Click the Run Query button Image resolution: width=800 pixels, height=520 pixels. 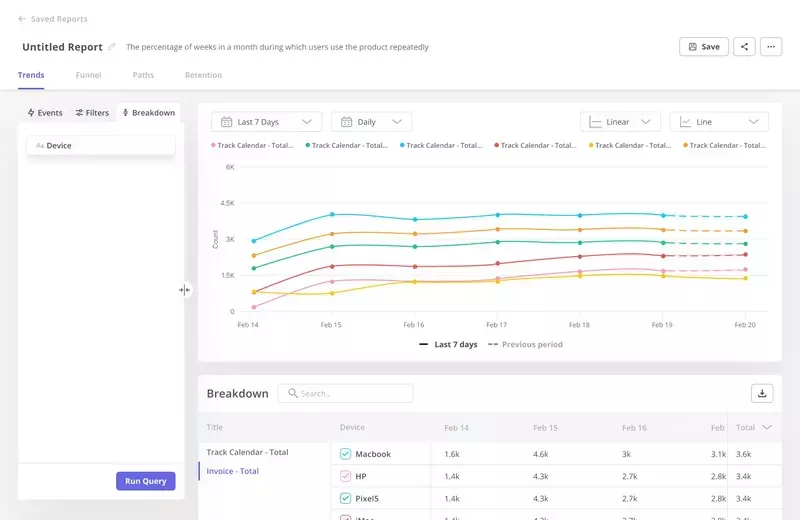(x=146, y=481)
